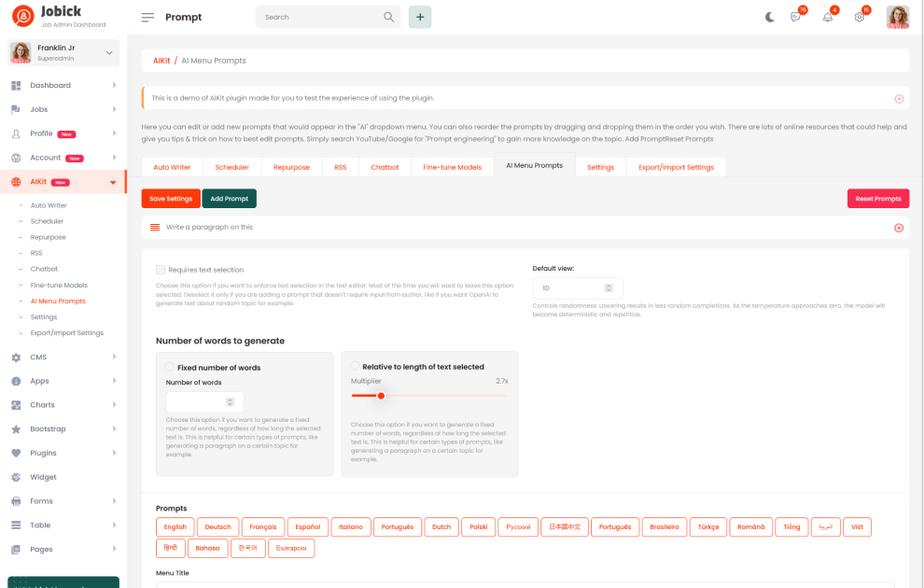Select Relative to length of text selected
The width and height of the screenshot is (924, 588).
coord(355,366)
